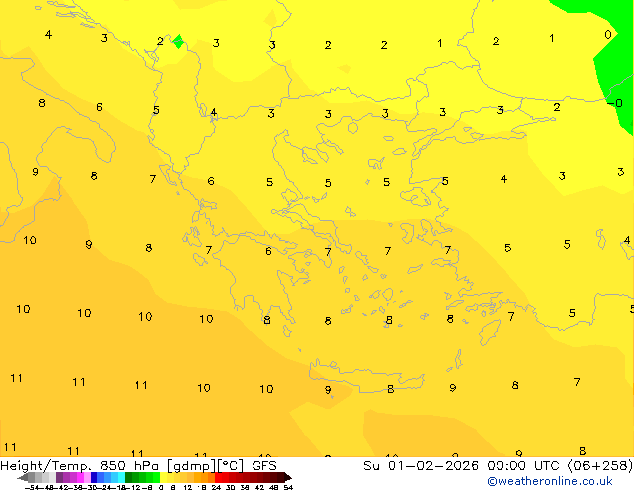Screen dimensions: 634x490
Task: Click the 'Su' weekday abbreviation
Action: (x=372, y=466)
